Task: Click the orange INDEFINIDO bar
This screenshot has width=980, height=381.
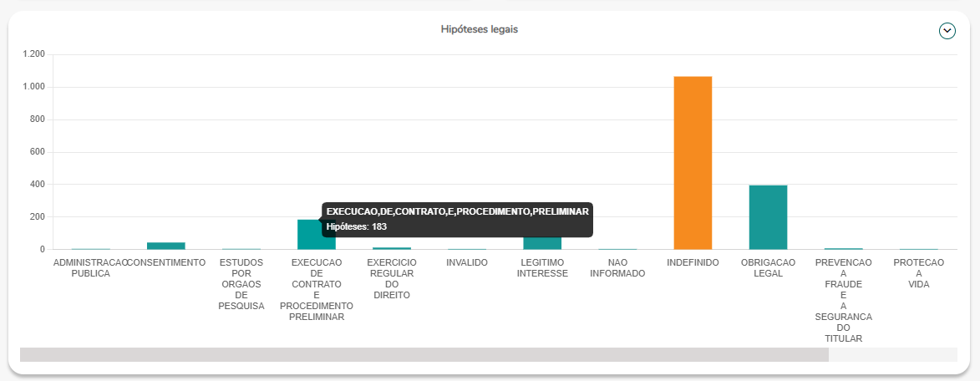Action: tap(693, 163)
